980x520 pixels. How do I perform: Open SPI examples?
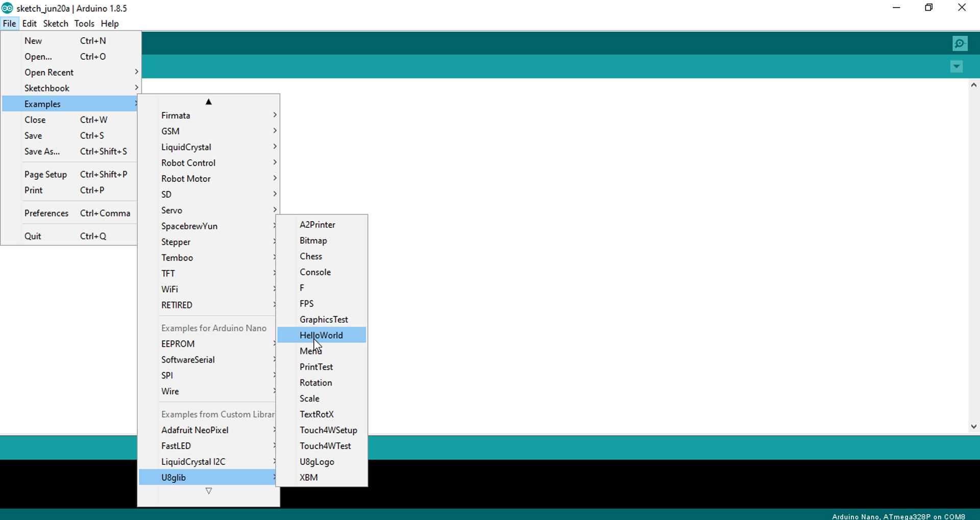(207, 376)
